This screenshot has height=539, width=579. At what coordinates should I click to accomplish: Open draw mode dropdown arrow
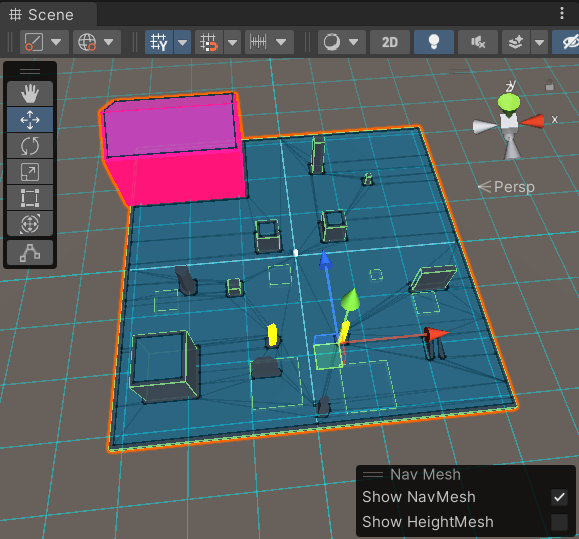(x=353, y=42)
